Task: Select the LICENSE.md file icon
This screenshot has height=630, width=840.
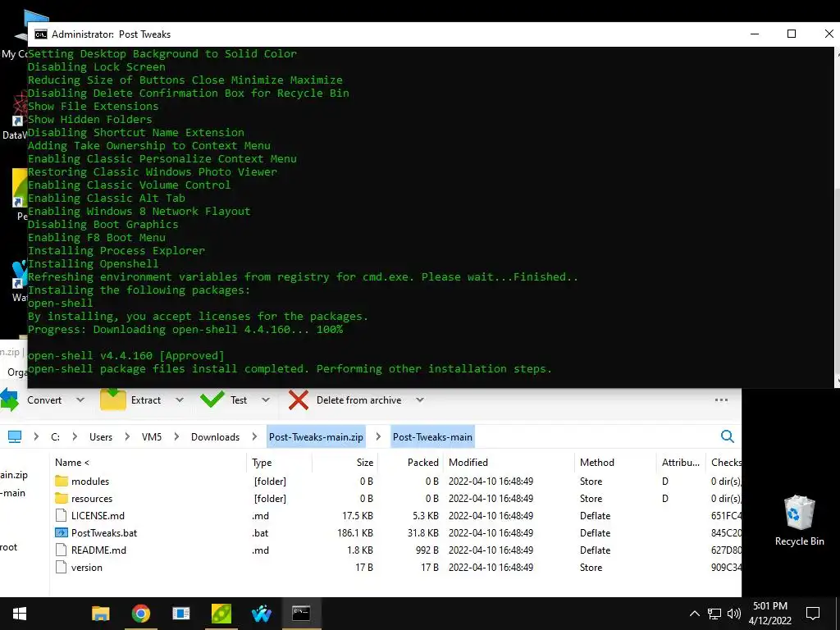Action: (62, 516)
